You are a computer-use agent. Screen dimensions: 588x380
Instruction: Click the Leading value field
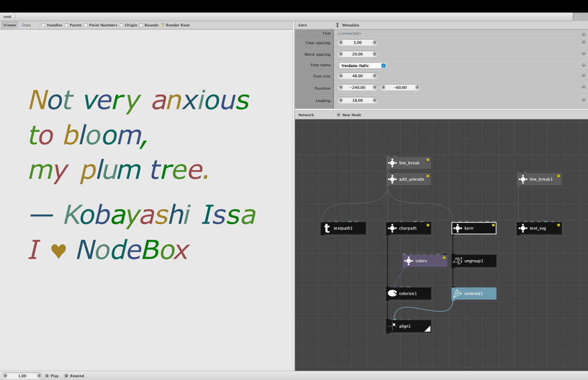coord(358,100)
